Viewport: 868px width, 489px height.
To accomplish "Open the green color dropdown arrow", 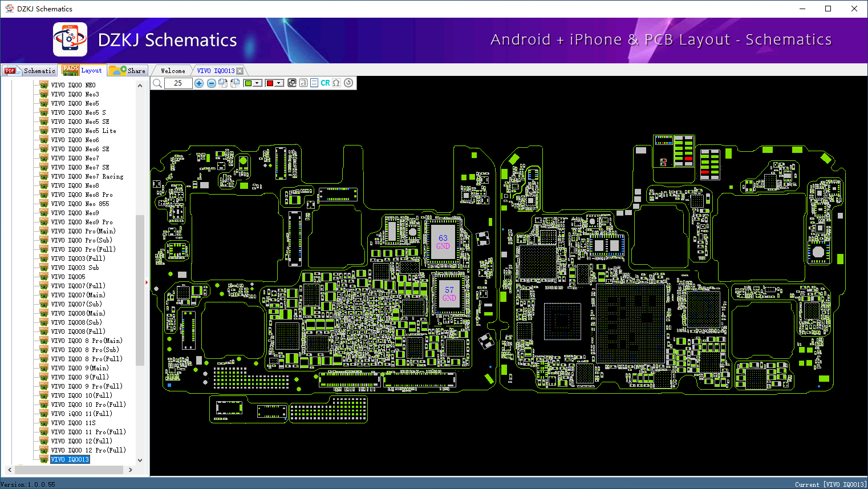I will pos(257,83).
